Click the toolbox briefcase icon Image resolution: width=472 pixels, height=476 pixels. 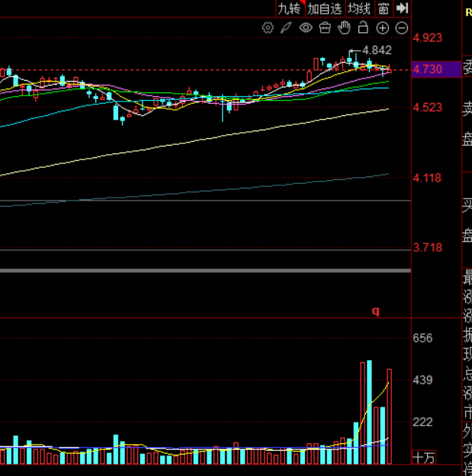325,28
